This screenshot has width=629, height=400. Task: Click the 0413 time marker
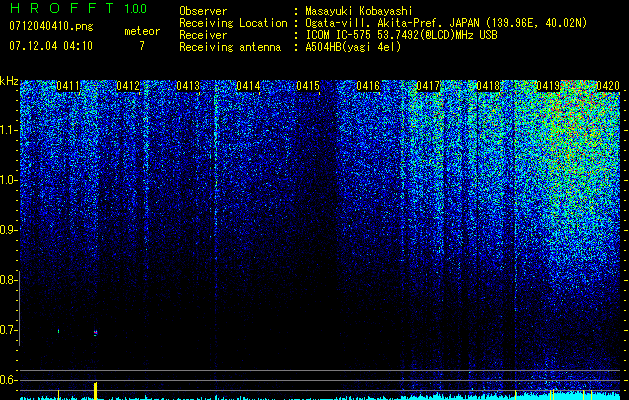tap(188, 86)
